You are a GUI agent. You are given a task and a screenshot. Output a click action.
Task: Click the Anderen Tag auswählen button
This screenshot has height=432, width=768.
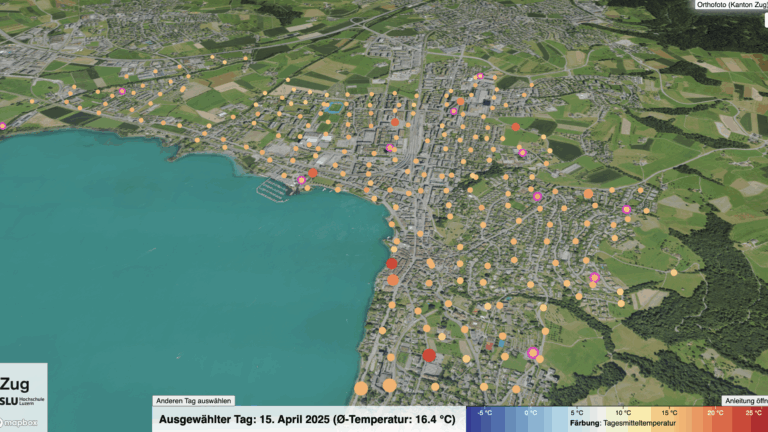(x=193, y=401)
